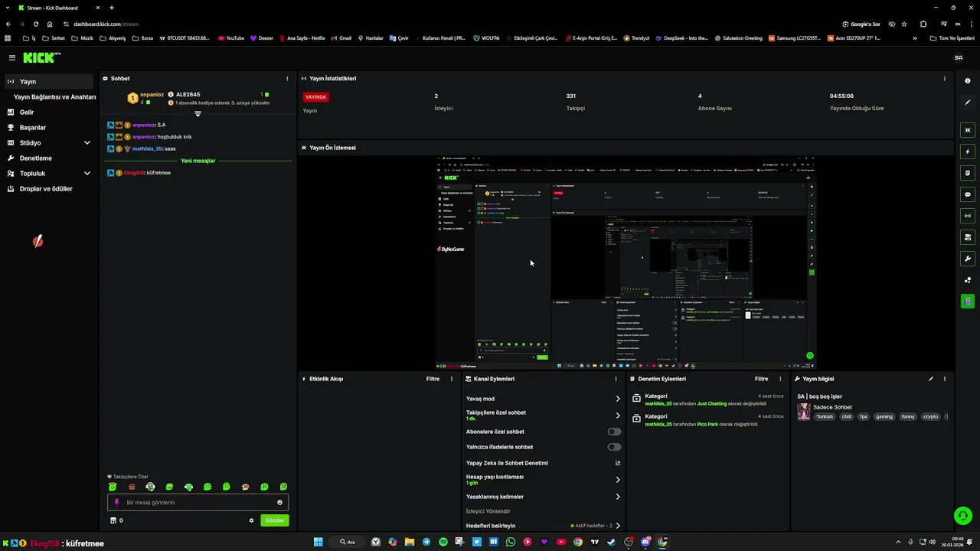Click the info icon in right sidebar
The image size is (980, 551).
(968, 80)
